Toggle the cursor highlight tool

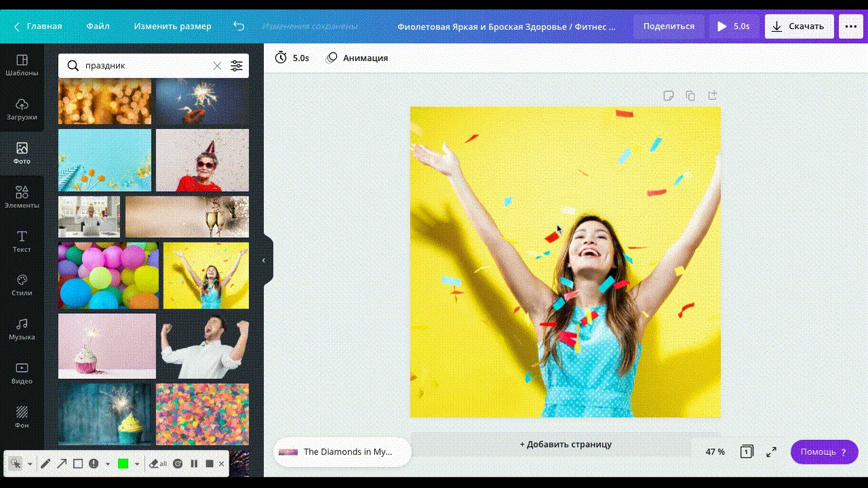16,464
